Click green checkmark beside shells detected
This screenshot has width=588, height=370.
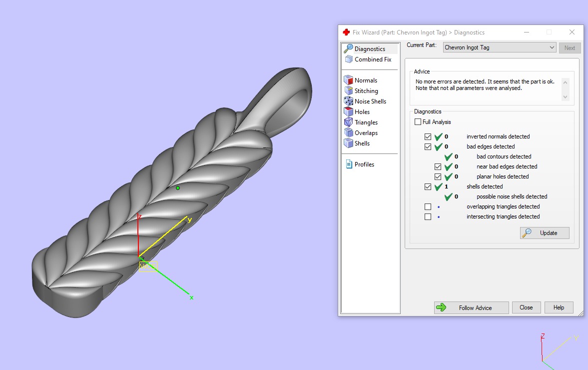[438, 186]
